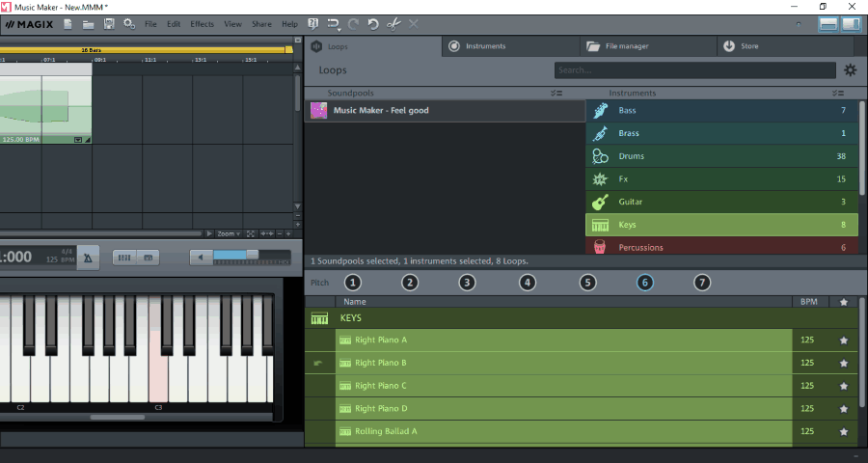
Task: Click the undo arrow icon
Action: (373, 24)
